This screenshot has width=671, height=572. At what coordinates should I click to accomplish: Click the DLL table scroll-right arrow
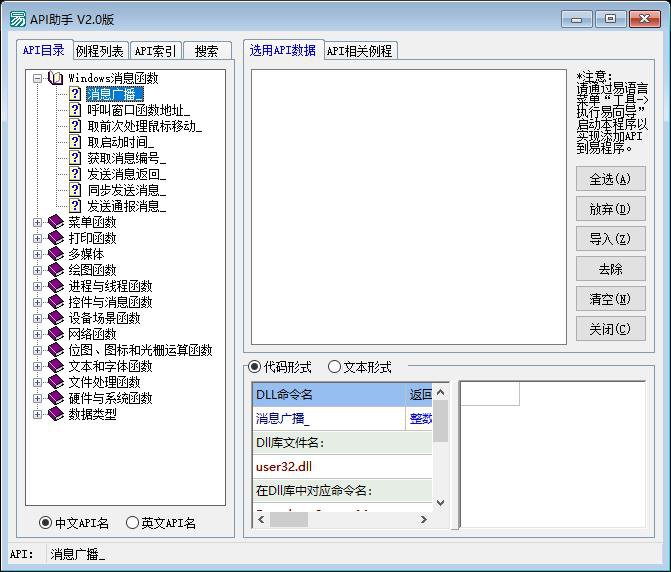coord(424,519)
